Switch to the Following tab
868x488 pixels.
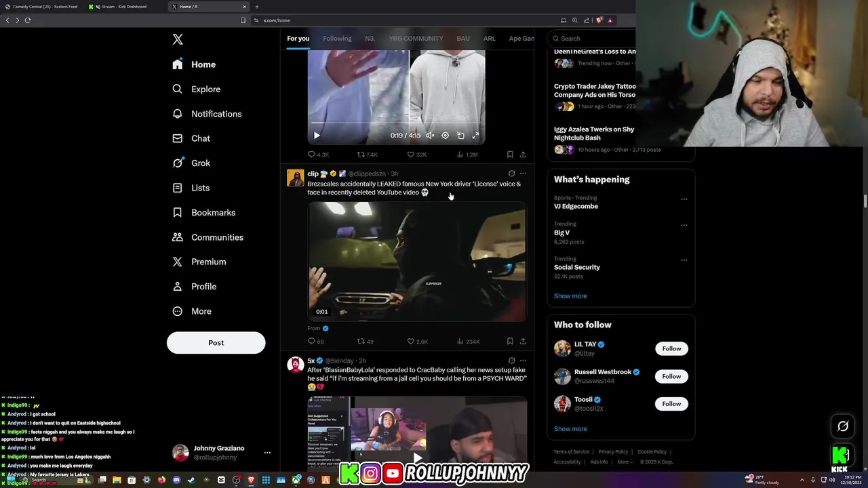point(337,39)
